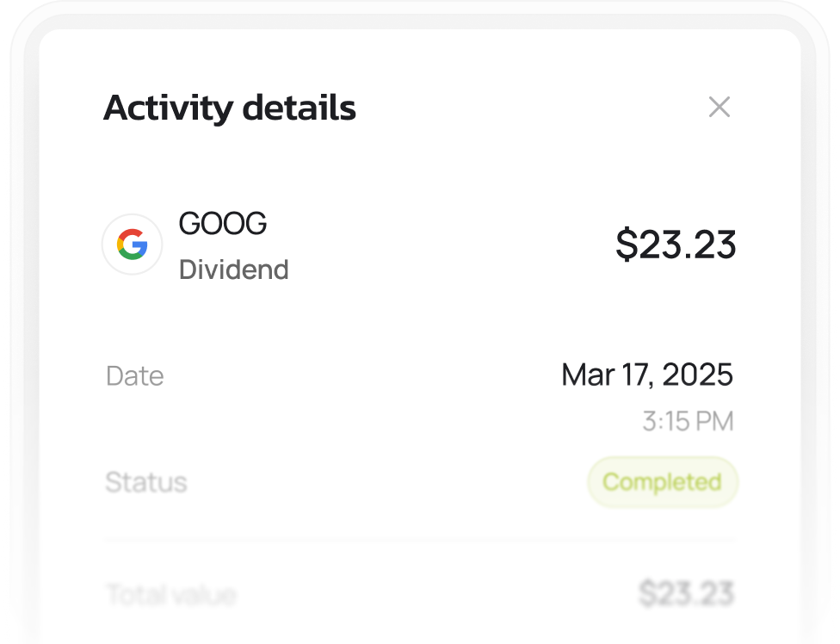Close the Activity details dialog

719,108
